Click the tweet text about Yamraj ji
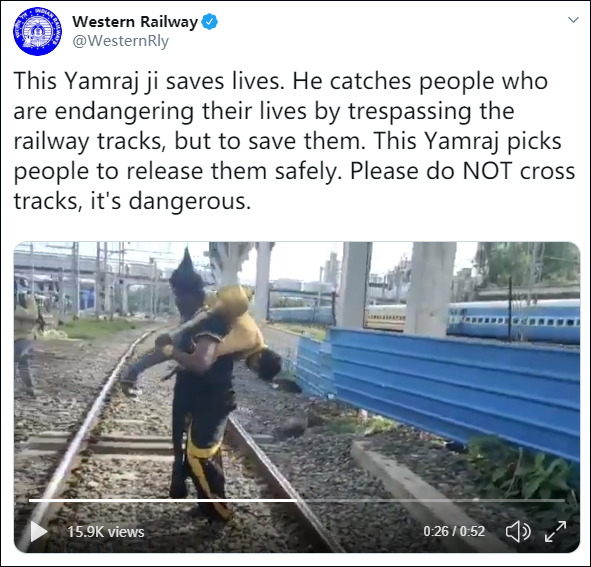591x567 pixels. tap(294, 141)
